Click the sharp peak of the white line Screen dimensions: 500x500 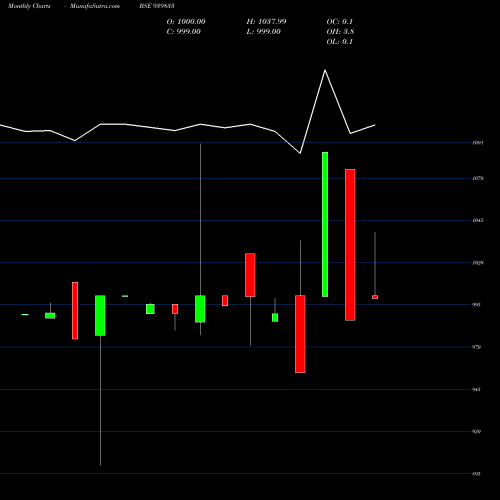(325, 70)
